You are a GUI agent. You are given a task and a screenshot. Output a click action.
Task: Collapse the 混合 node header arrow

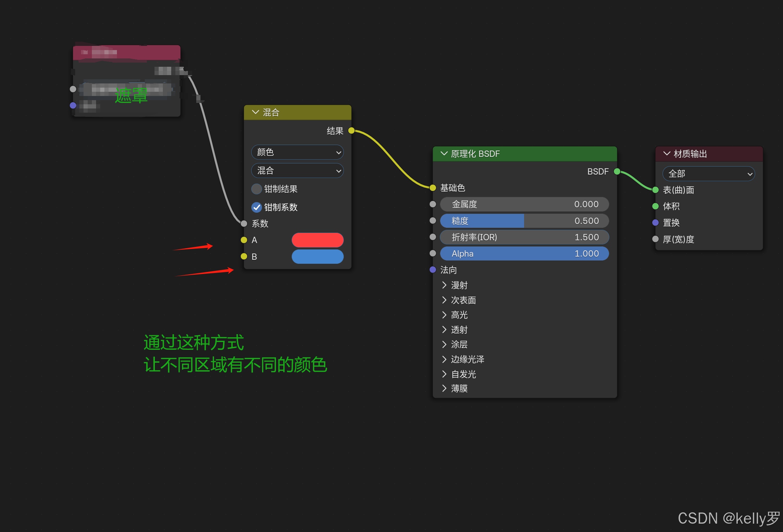255,112
